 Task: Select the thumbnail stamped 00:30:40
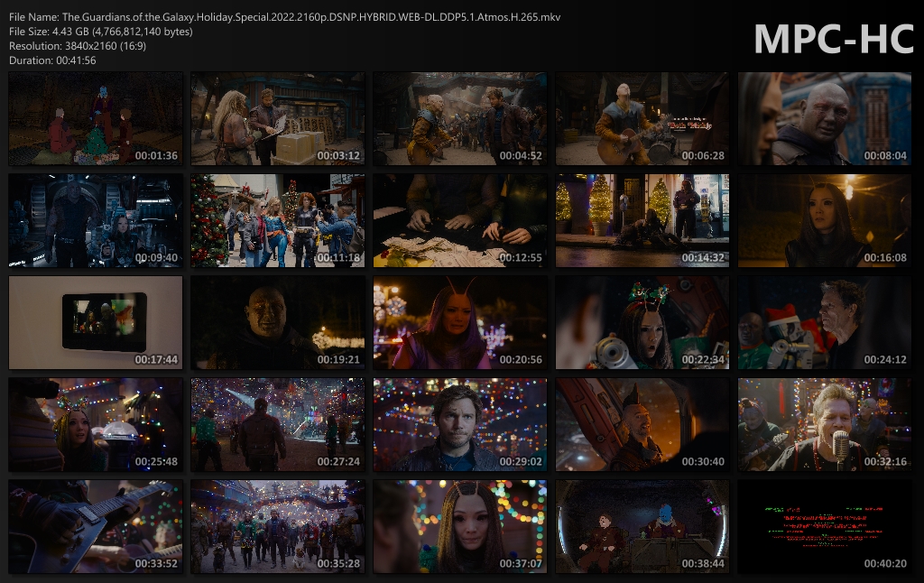coord(642,424)
